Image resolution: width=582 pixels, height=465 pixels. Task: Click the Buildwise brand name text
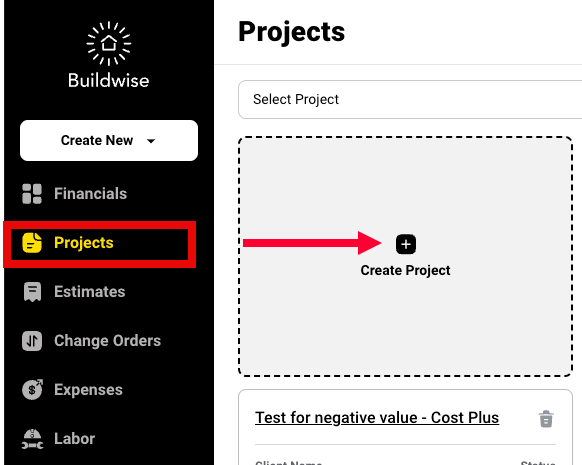click(109, 81)
